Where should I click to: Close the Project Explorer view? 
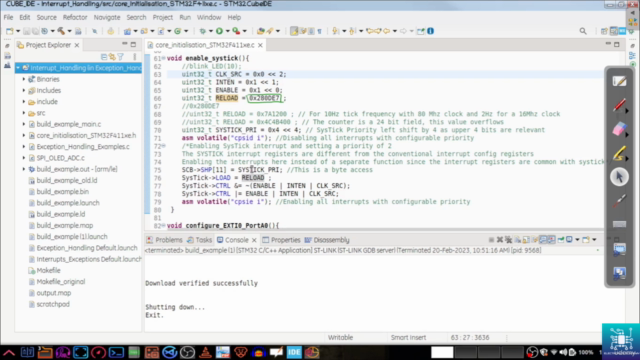[x=77, y=45]
